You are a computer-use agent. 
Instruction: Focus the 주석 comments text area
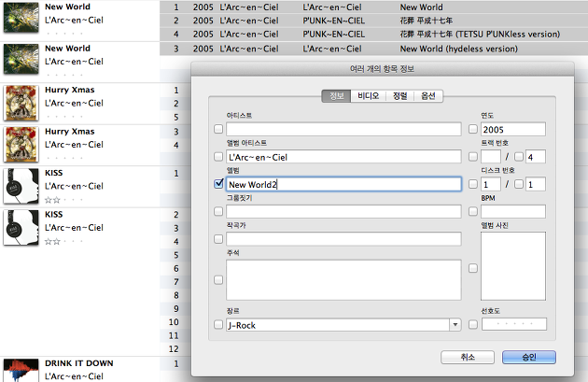(x=343, y=280)
